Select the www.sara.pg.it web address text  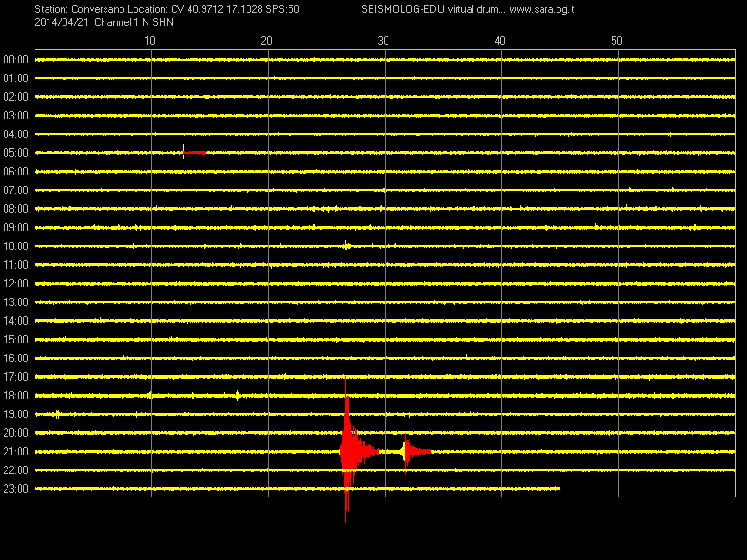pos(542,9)
